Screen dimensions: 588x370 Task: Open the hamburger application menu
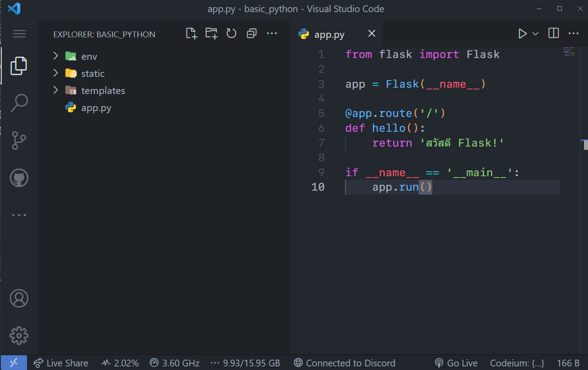pos(19,34)
